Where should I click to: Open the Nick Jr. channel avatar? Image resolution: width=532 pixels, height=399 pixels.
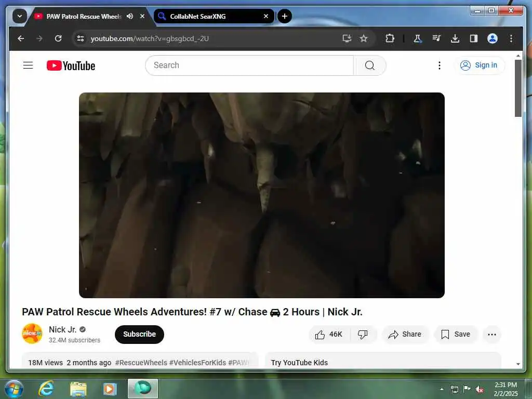[x=32, y=334]
